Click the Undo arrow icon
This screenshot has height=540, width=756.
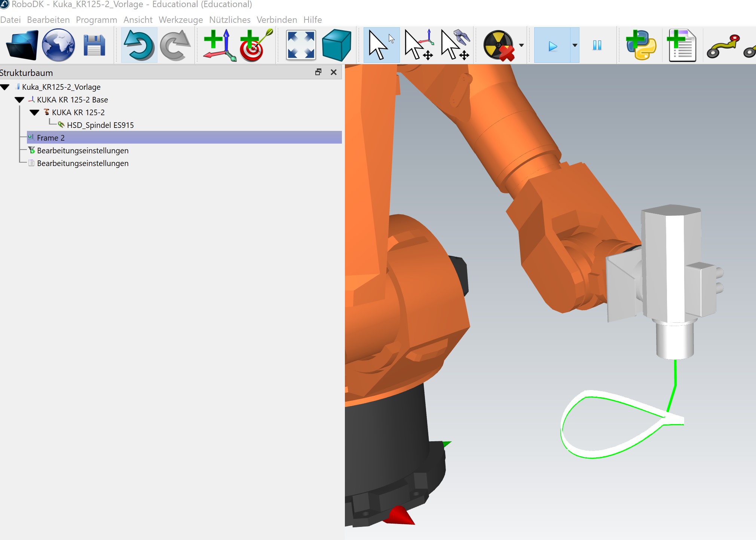pos(139,45)
